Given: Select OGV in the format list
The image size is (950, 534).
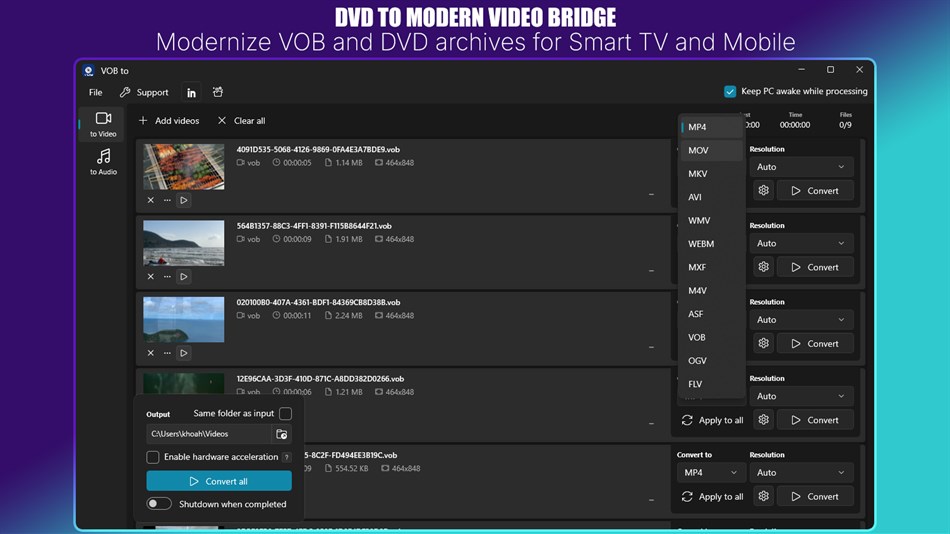Looking at the screenshot, I should pyautogui.click(x=711, y=361).
